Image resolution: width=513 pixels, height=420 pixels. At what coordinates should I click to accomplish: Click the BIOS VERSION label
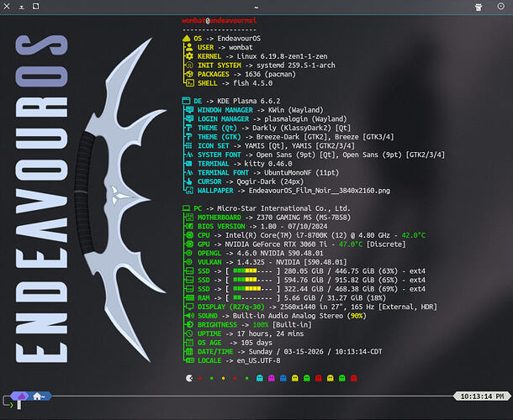(221, 226)
